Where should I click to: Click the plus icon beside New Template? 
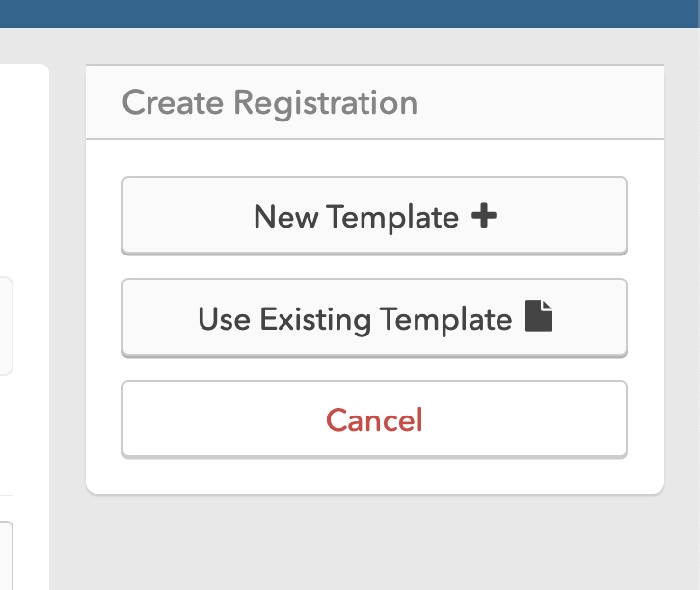click(x=484, y=217)
